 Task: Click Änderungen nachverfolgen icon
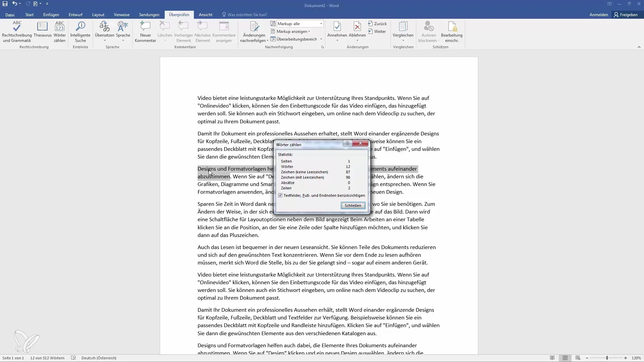tap(254, 32)
